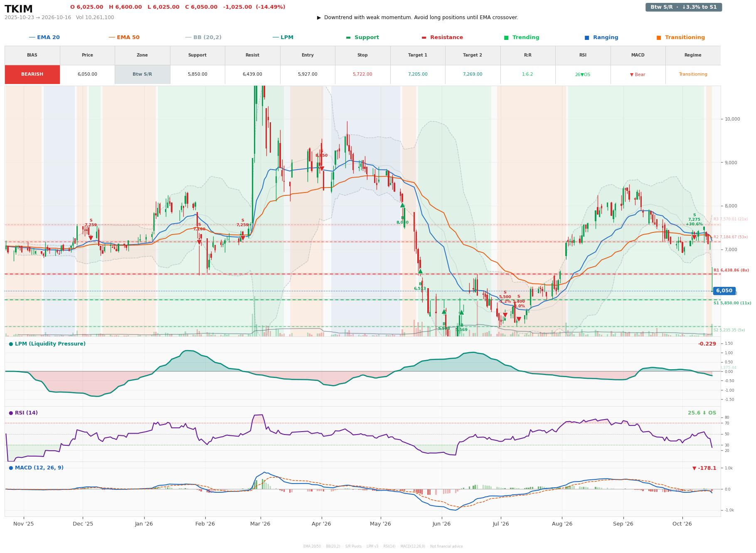This screenshot has height=553, width=756.
Task: Click the Stop value 5,722.00
Action: tap(362, 74)
